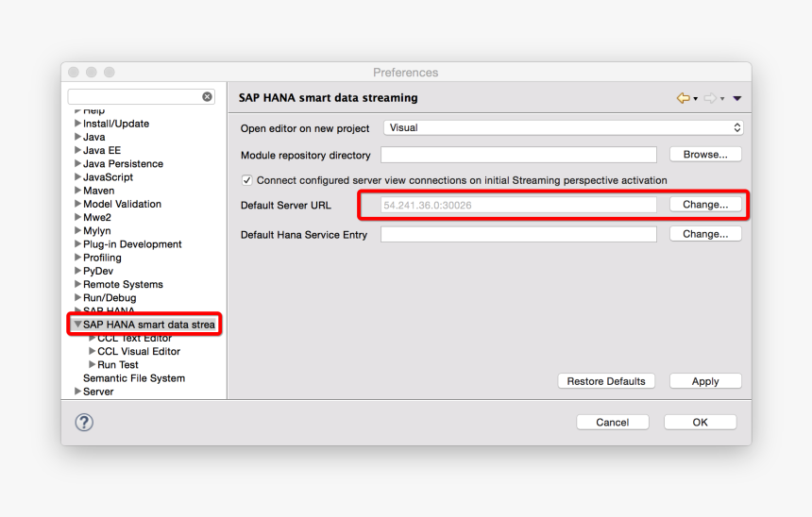Expand the JavaScript node
This screenshot has height=517, width=812.
[77, 177]
